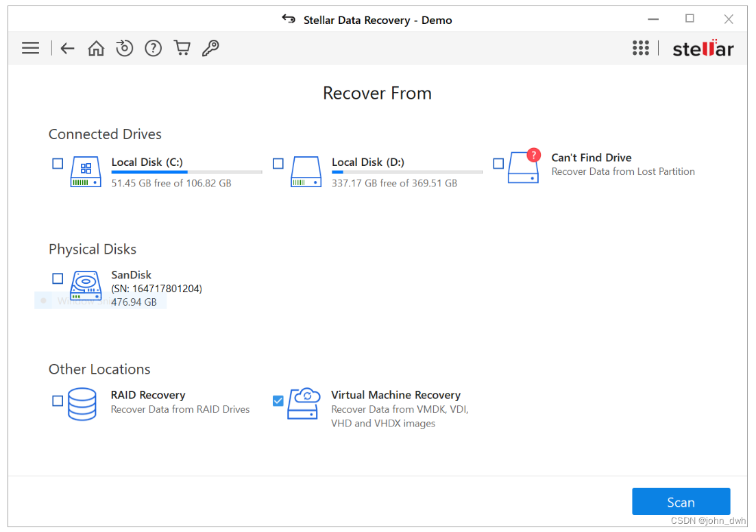
Task: Click Recover Data from Lost Partition text
Action: click(x=623, y=171)
